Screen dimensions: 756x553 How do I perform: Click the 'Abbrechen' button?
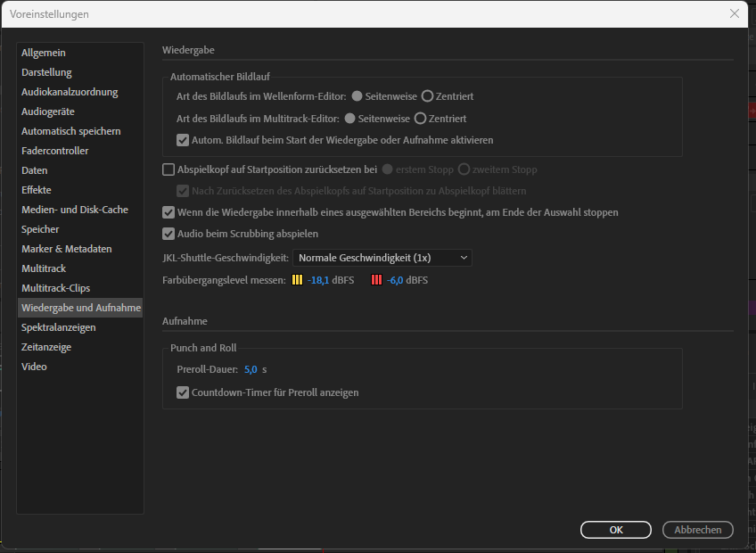[697, 529]
